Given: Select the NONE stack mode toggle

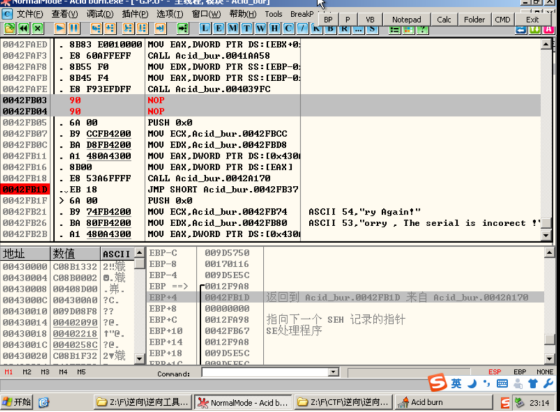Looking at the screenshot, I should [544, 372].
